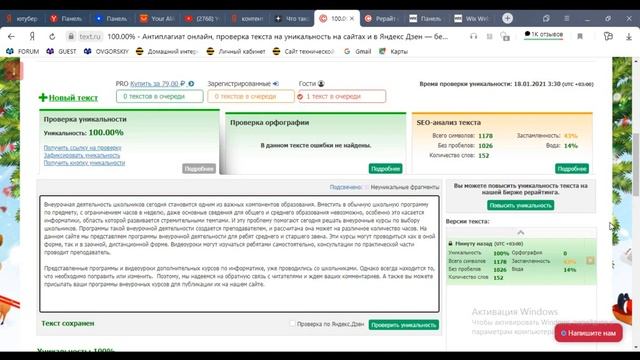Viewport: 640px width, 360px height.
Task: Collapse text versions with the up chevron
Action: (x=521, y=232)
